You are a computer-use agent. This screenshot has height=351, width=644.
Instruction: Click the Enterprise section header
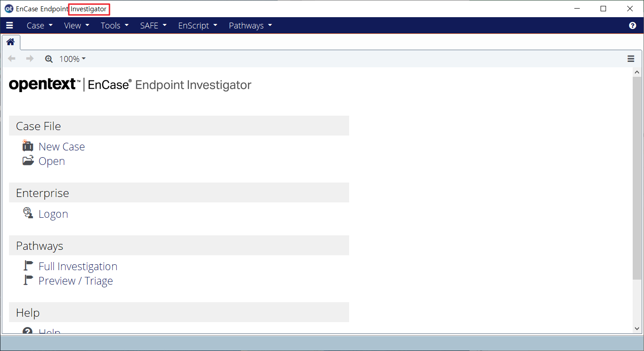coord(179,192)
